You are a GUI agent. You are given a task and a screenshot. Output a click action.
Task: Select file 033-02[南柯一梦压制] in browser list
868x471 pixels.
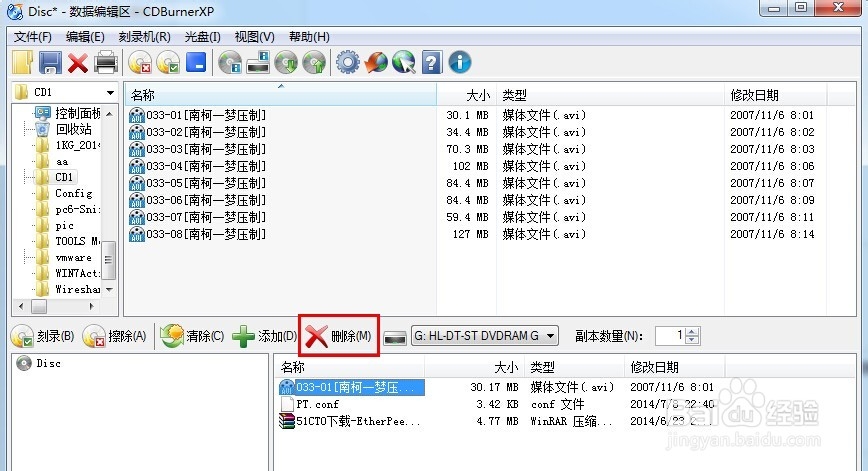pyautogui.click(x=206, y=132)
